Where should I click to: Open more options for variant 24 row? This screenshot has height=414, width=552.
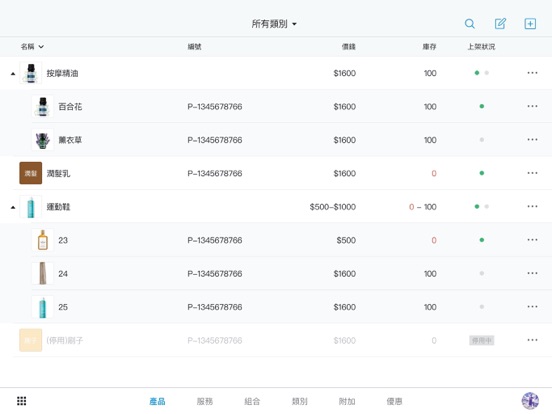pos(532,274)
